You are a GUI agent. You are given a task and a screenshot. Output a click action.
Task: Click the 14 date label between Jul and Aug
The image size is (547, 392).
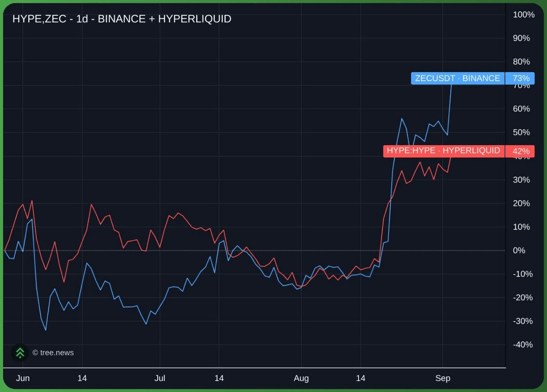click(x=219, y=378)
